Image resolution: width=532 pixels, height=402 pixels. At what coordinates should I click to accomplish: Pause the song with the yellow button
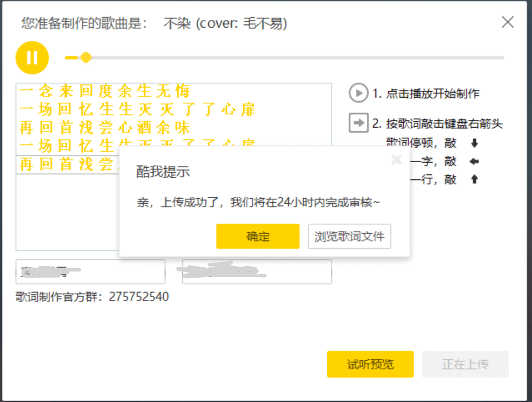(32, 58)
